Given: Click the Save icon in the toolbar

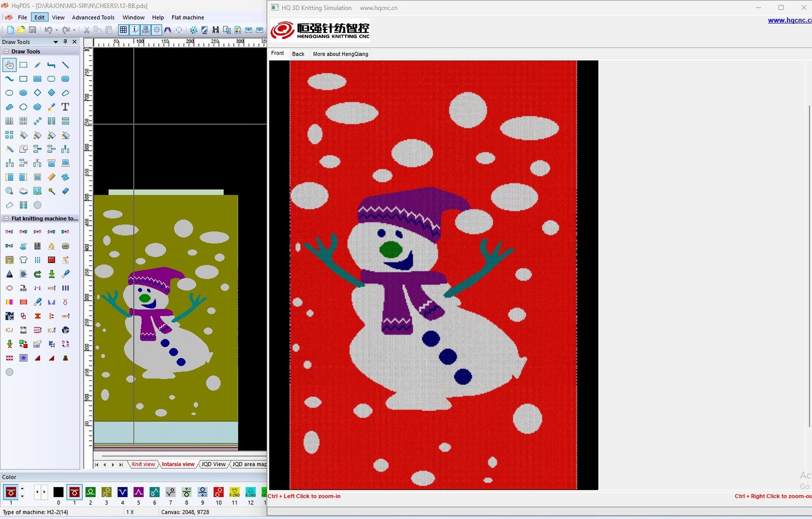Looking at the screenshot, I should [32, 30].
